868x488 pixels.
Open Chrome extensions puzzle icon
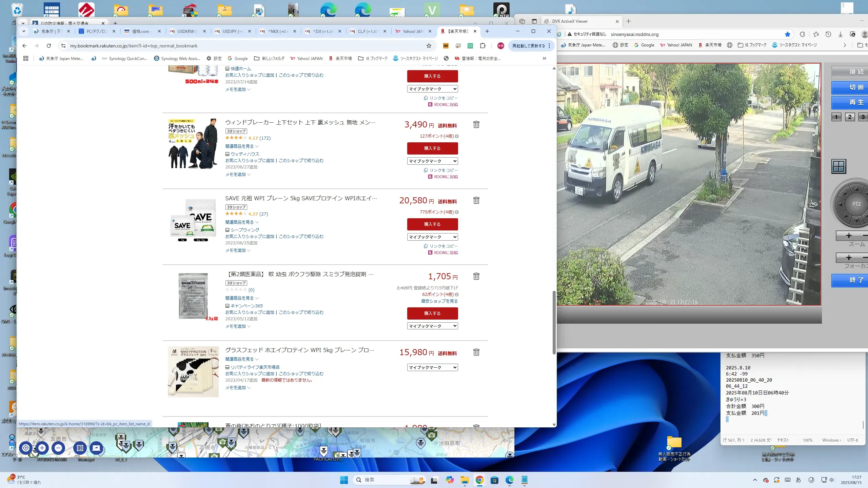[482, 46]
